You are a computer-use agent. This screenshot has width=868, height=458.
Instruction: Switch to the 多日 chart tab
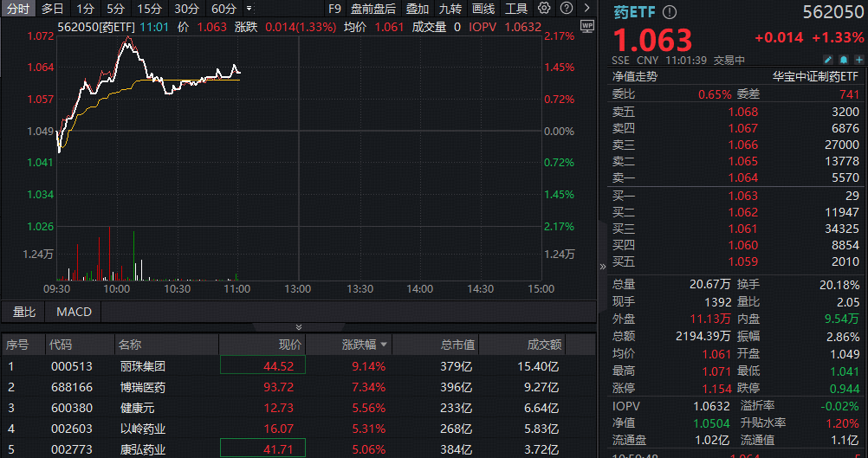coord(53,9)
